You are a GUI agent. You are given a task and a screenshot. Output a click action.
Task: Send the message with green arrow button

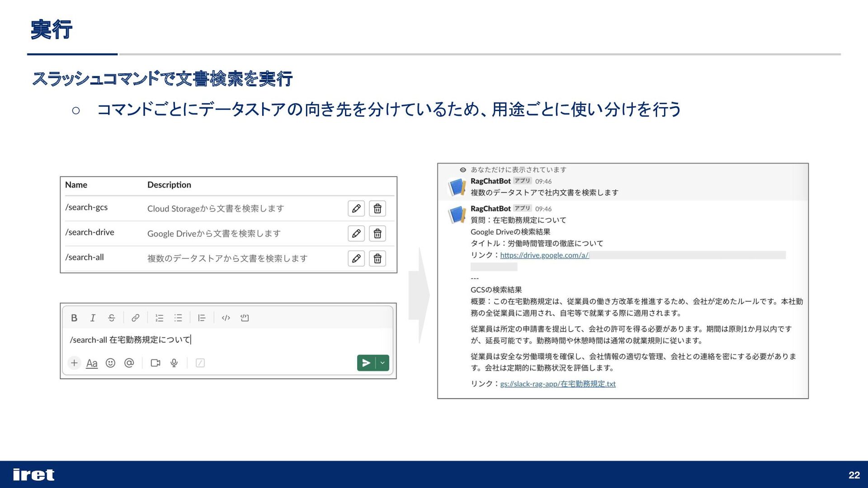pyautogui.click(x=366, y=363)
